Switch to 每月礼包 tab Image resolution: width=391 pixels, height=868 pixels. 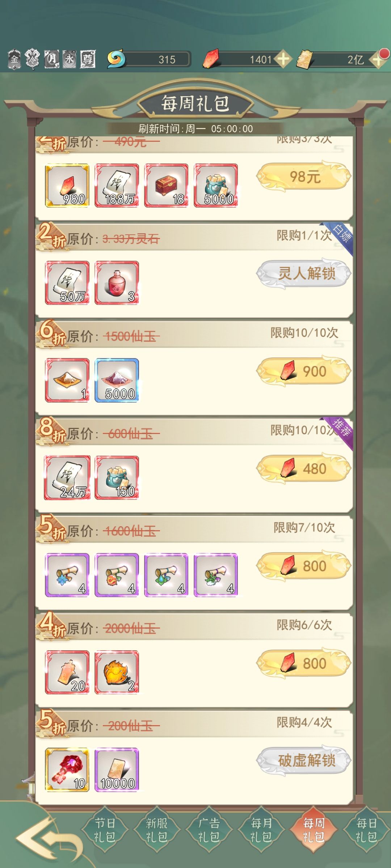tap(261, 830)
